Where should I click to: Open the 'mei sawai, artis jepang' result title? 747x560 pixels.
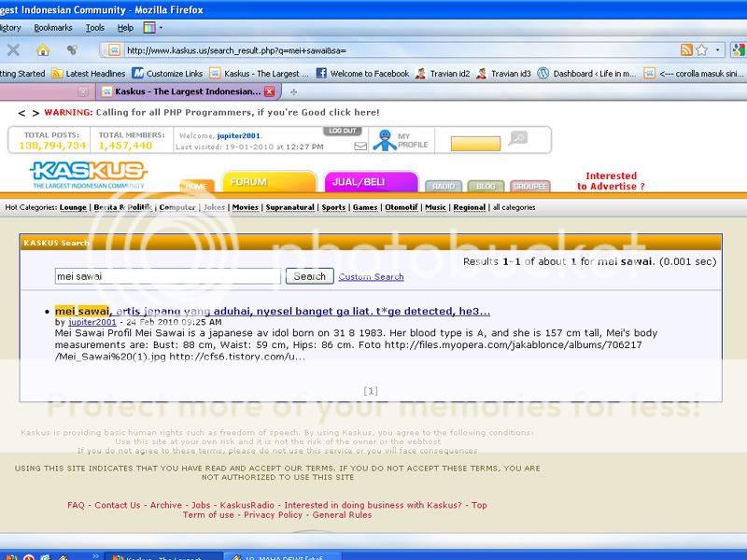click(273, 311)
